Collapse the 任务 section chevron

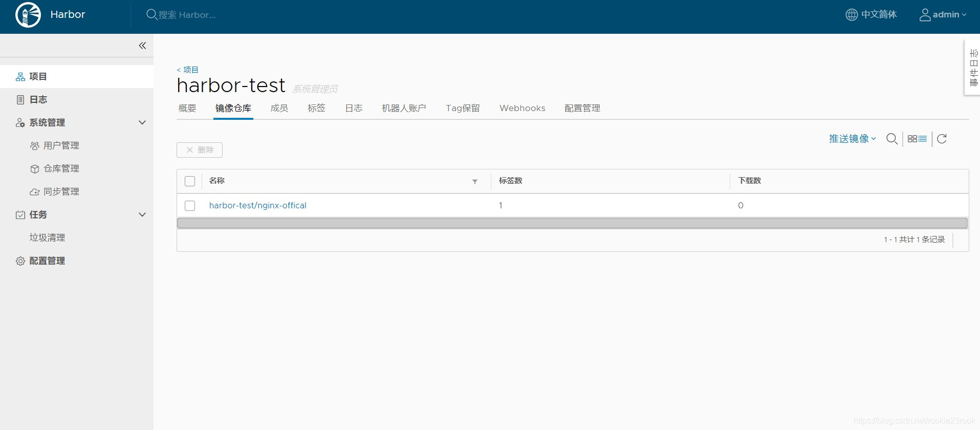point(142,214)
